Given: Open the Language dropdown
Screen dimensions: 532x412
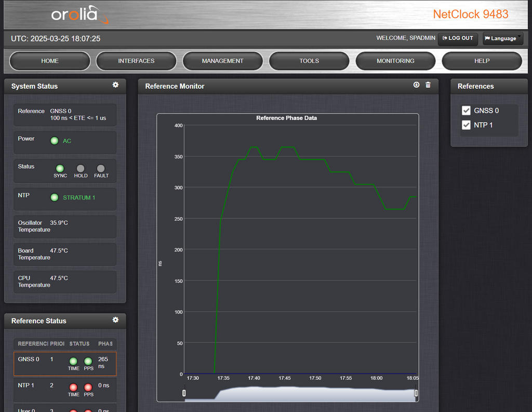Looking at the screenshot, I should (503, 38).
